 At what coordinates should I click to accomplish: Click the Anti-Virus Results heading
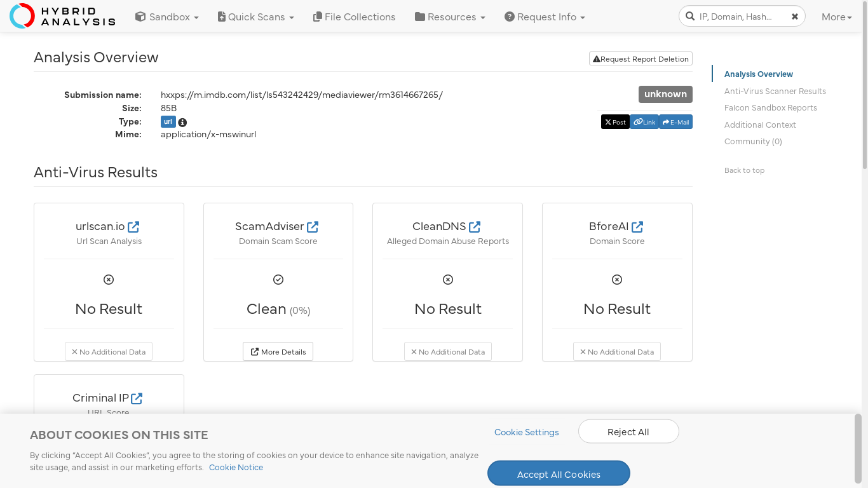pyautogui.click(x=95, y=172)
